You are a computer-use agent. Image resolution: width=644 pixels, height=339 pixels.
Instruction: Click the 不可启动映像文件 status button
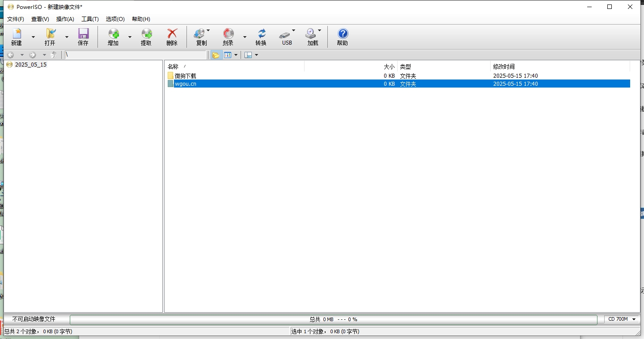pos(34,319)
